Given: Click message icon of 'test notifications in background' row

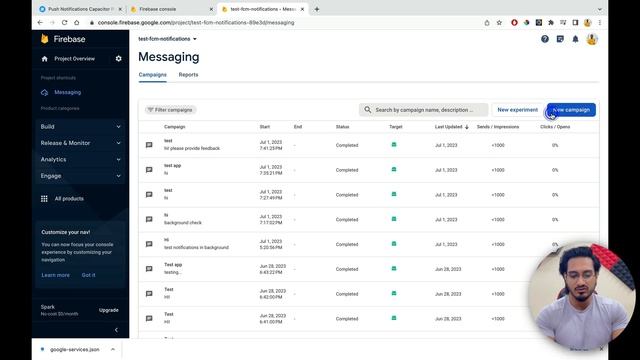Looking at the screenshot, I should (x=149, y=244).
